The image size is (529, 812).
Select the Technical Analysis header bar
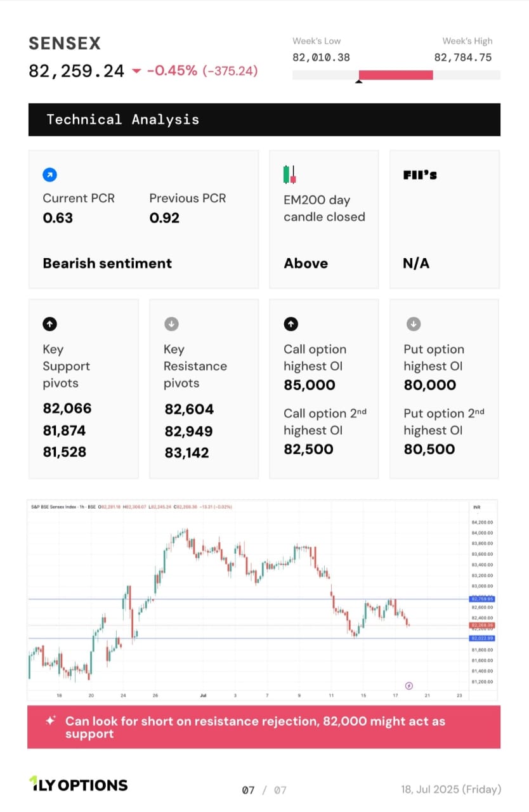pyautogui.click(x=264, y=119)
